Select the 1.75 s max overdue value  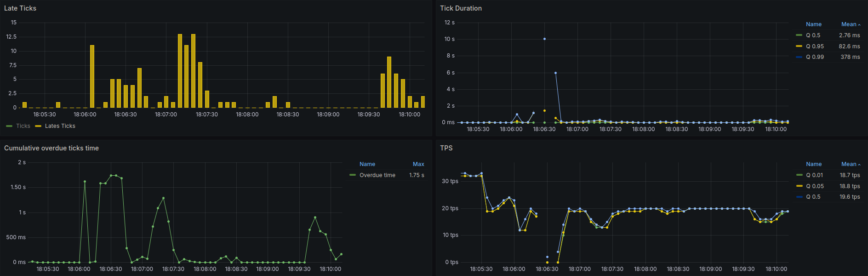pyautogui.click(x=417, y=175)
